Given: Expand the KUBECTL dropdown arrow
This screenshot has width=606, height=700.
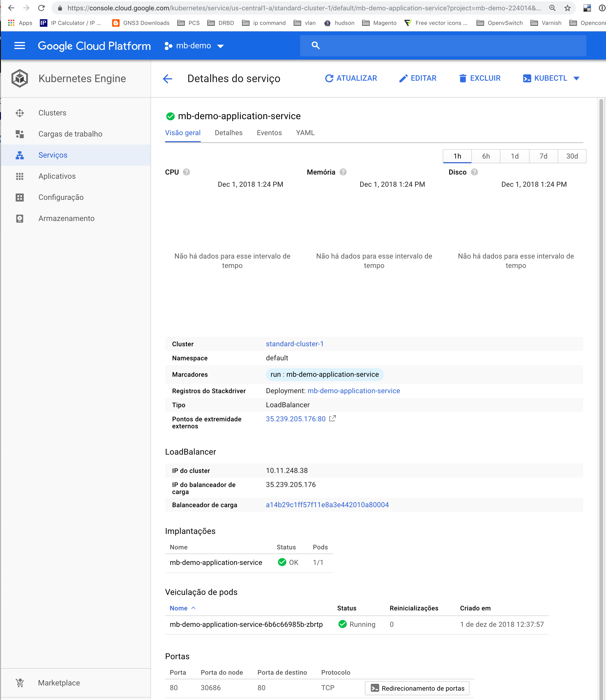Looking at the screenshot, I should (x=577, y=79).
